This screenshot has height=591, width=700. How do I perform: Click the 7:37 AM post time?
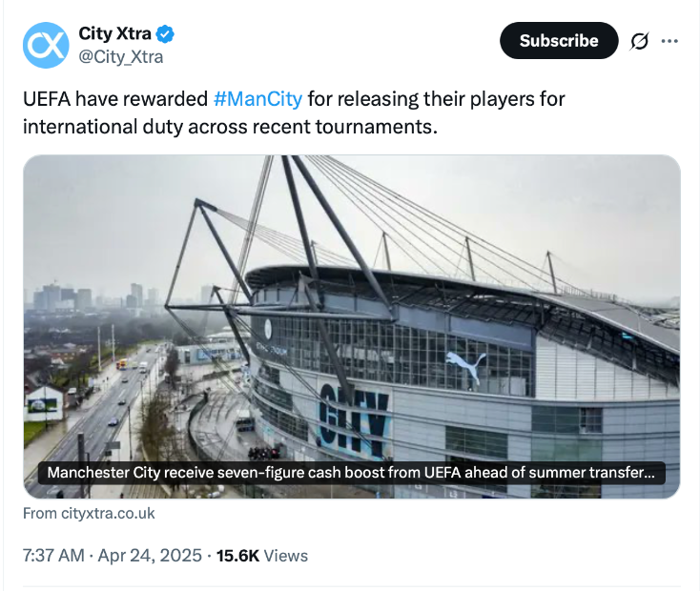coord(52,555)
